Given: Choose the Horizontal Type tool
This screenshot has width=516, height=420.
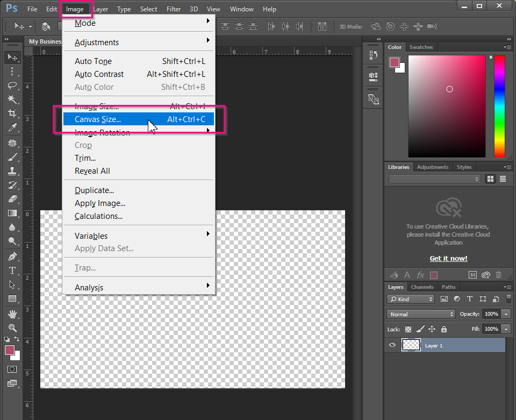Looking at the screenshot, I should click(12, 270).
